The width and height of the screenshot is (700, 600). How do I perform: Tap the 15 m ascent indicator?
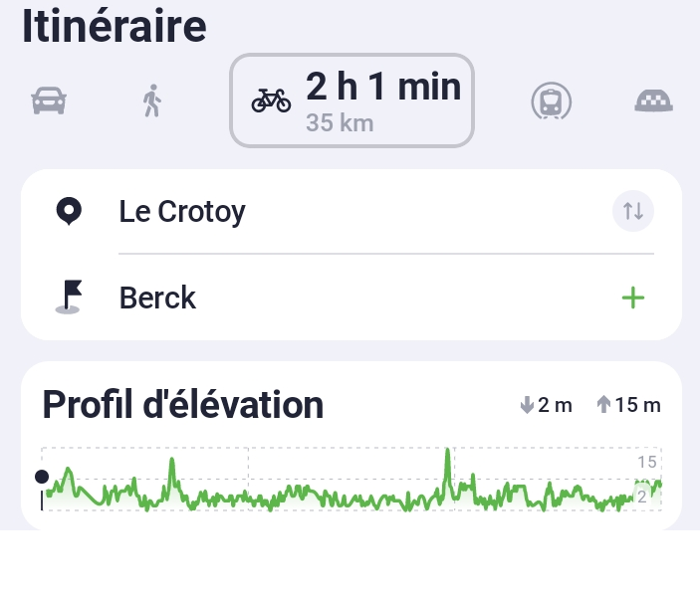(628, 405)
